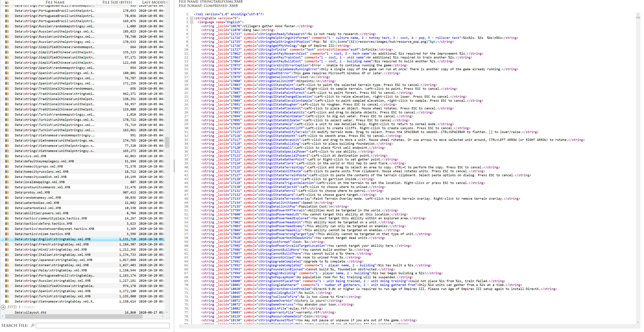Click the icon beside Data\tactics\nizam.tactics.XMB
This screenshot has width=644, height=332.
7,234
